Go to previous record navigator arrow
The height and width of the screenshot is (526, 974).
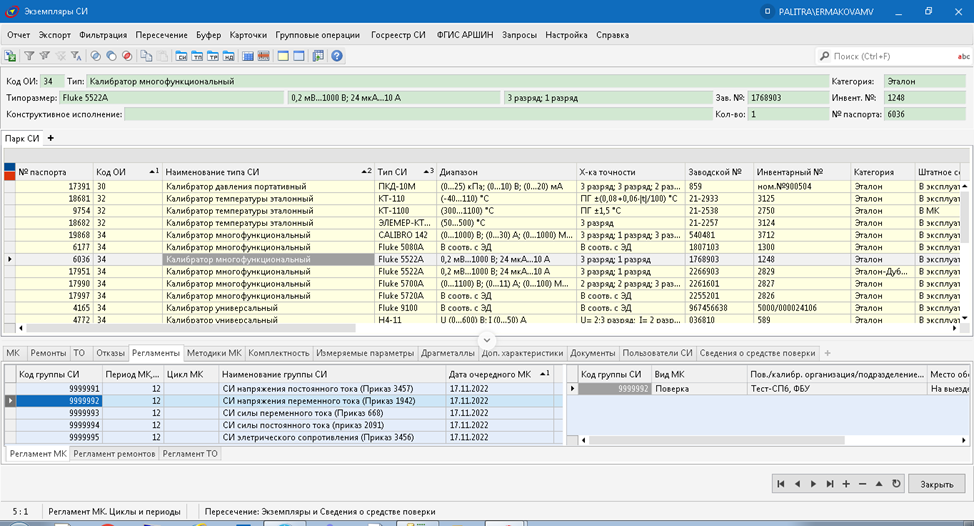click(797, 484)
